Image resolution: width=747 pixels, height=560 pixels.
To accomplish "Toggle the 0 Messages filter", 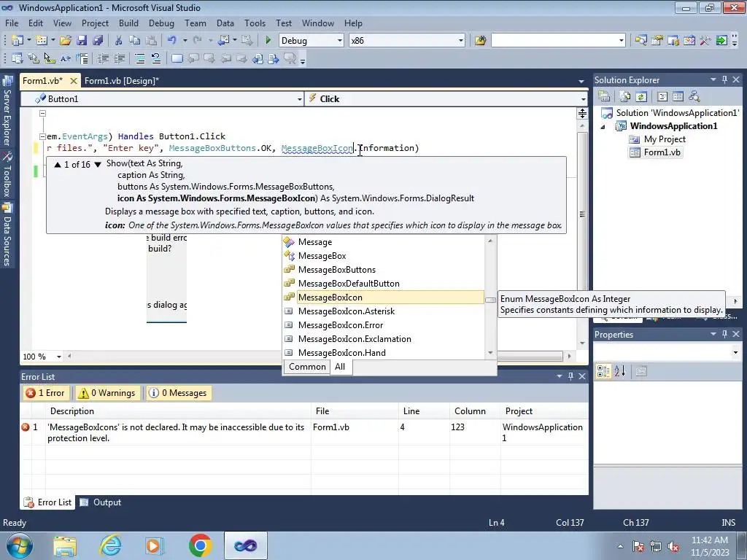I will [179, 393].
